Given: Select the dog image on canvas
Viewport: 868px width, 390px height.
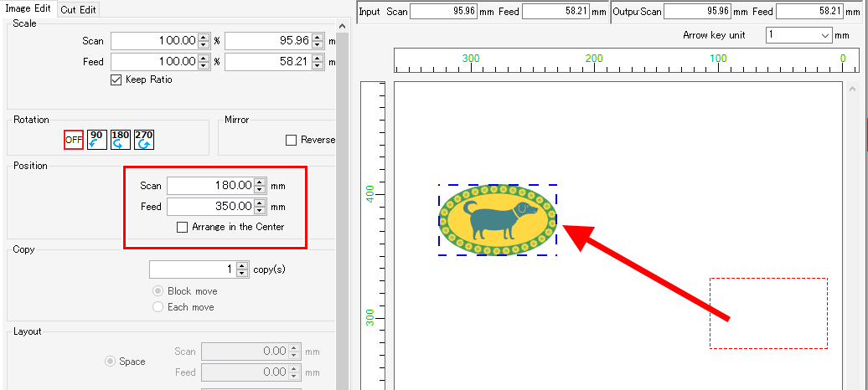Looking at the screenshot, I should click(497, 220).
